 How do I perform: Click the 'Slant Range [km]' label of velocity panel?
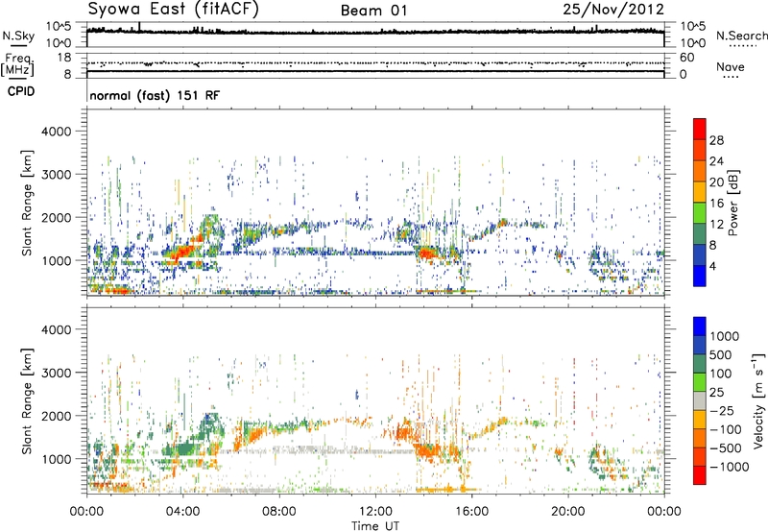pos(27,400)
